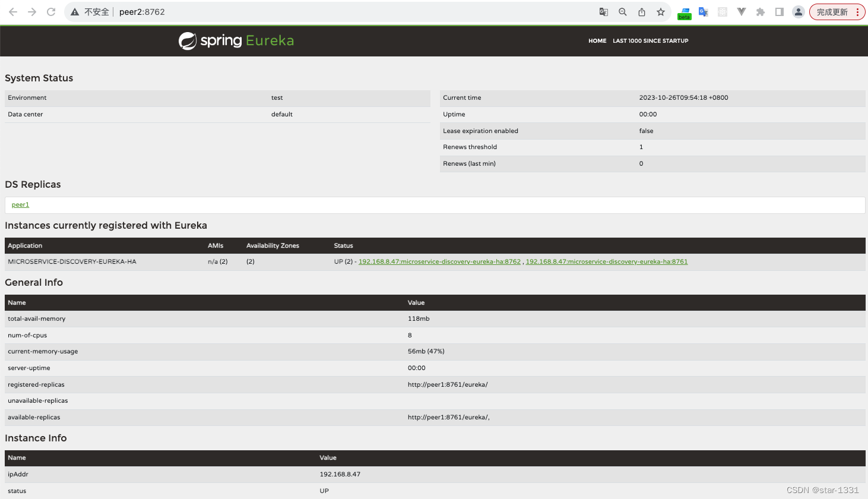Viewport: 868px width, 499px height.
Task: Click the Renews threshold label
Action: pyautogui.click(x=470, y=147)
